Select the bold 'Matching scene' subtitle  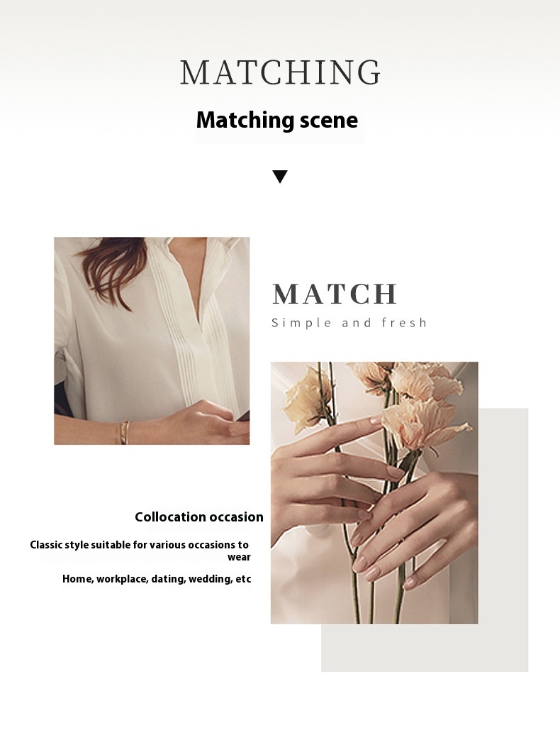tap(277, 120)
